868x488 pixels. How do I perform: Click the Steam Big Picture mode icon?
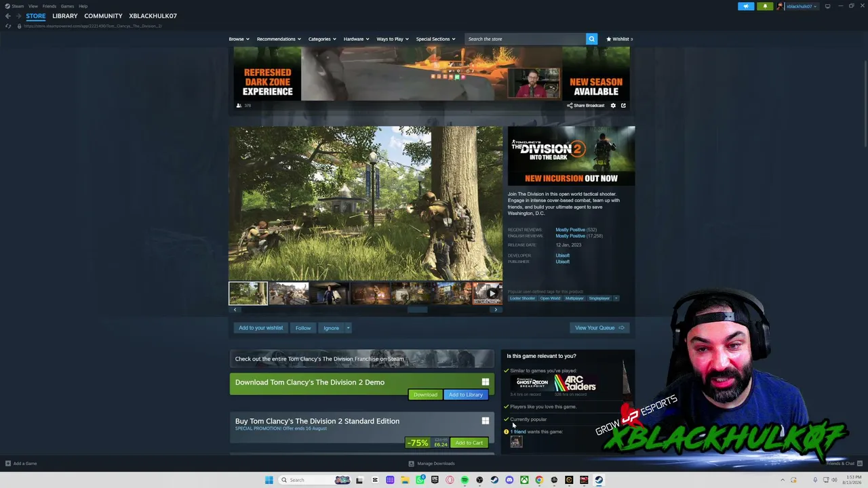827,6
